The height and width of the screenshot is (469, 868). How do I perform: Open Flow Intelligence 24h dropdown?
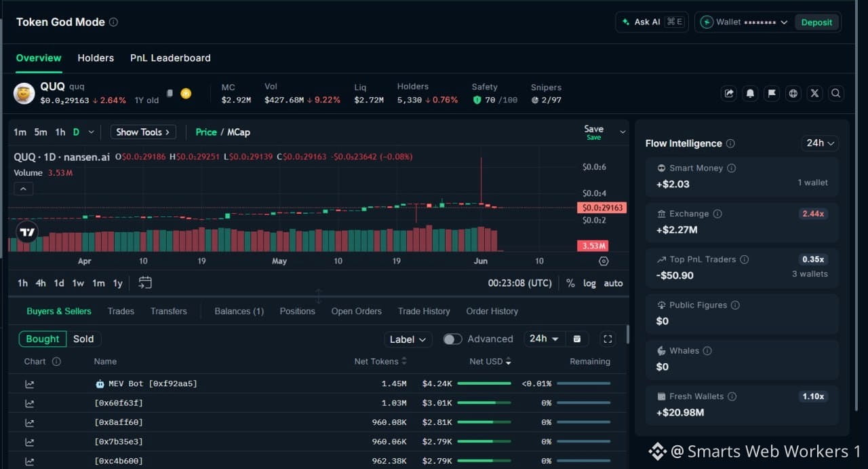(820, 143)
